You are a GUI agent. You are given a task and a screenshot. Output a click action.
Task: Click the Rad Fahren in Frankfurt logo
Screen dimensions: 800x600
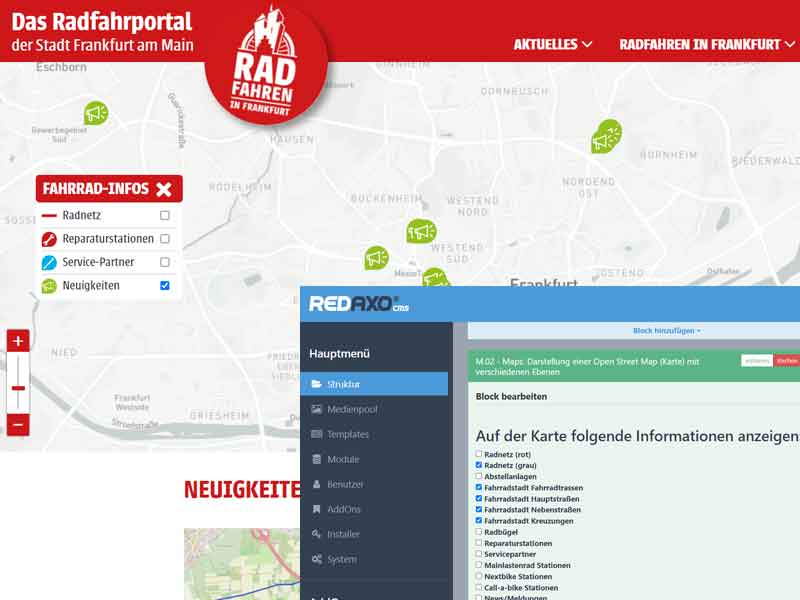(x=266, y=64)
